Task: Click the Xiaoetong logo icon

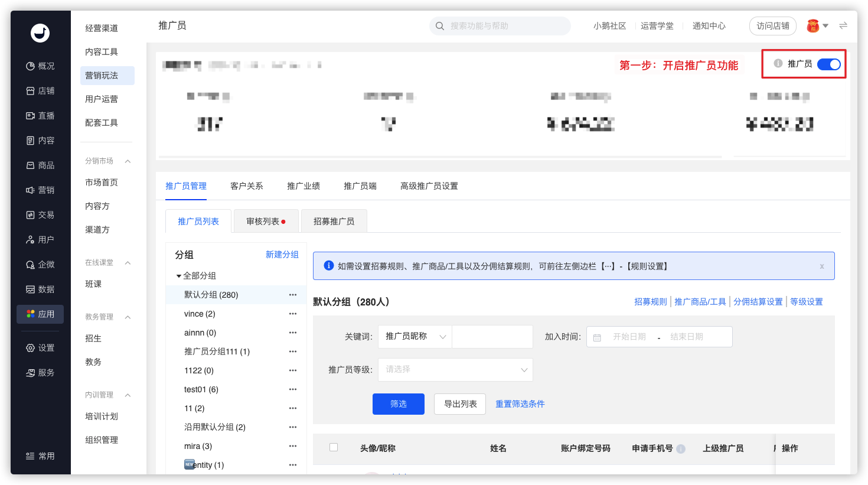Action: click(40, 33)
